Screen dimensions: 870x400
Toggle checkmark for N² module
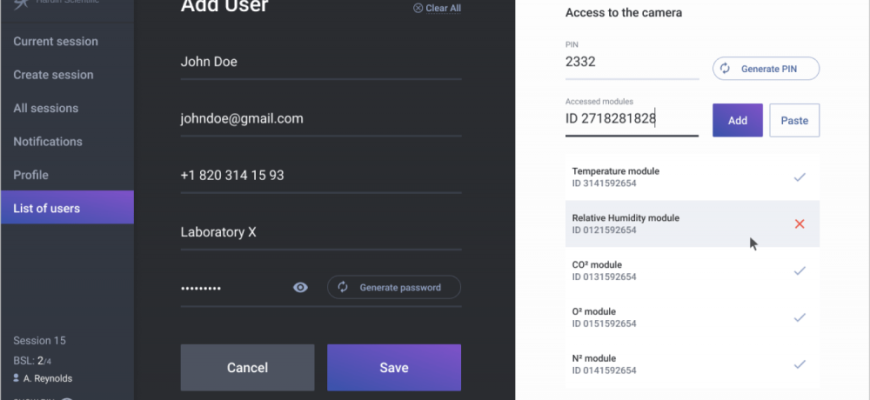point(799,365)
